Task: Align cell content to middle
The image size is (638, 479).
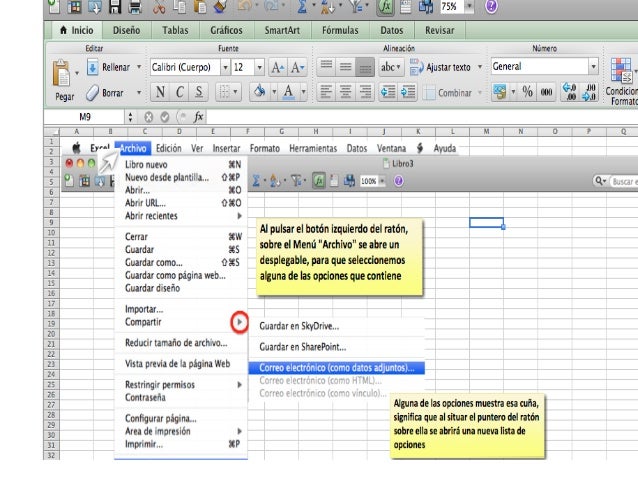Action: (x=345, y=67)
